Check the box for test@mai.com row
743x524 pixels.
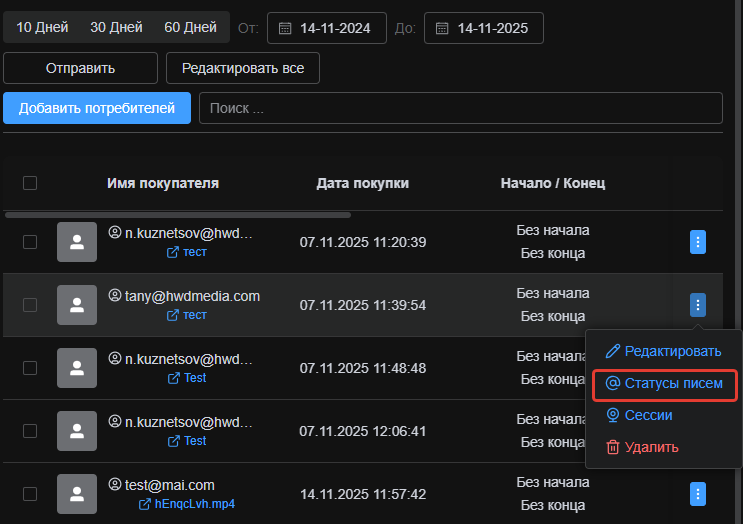coord(30,494)
